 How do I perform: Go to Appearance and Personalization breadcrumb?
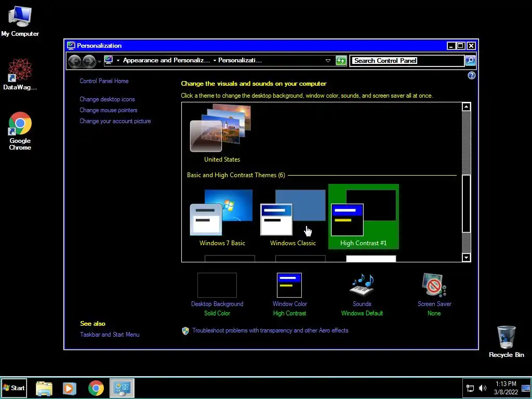tap(167, 60)
